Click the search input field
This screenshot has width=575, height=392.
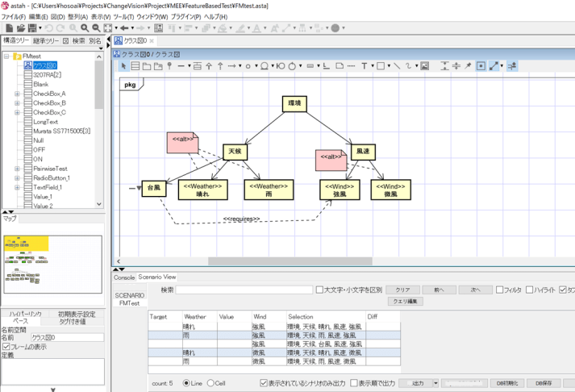click(x=244, y=290)
